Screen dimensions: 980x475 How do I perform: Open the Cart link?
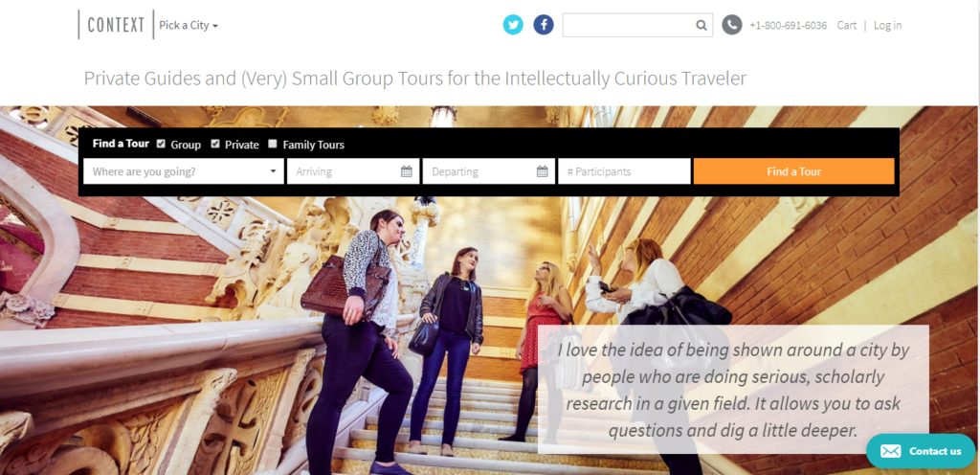pos(846,26)
